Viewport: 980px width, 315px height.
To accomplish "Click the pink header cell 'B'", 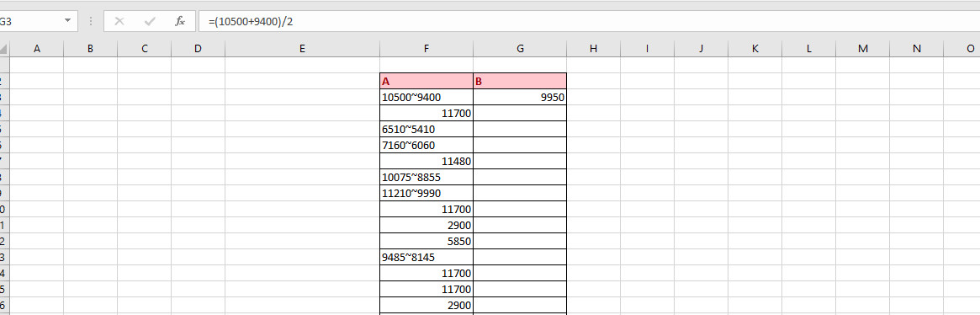I will 520,81.
